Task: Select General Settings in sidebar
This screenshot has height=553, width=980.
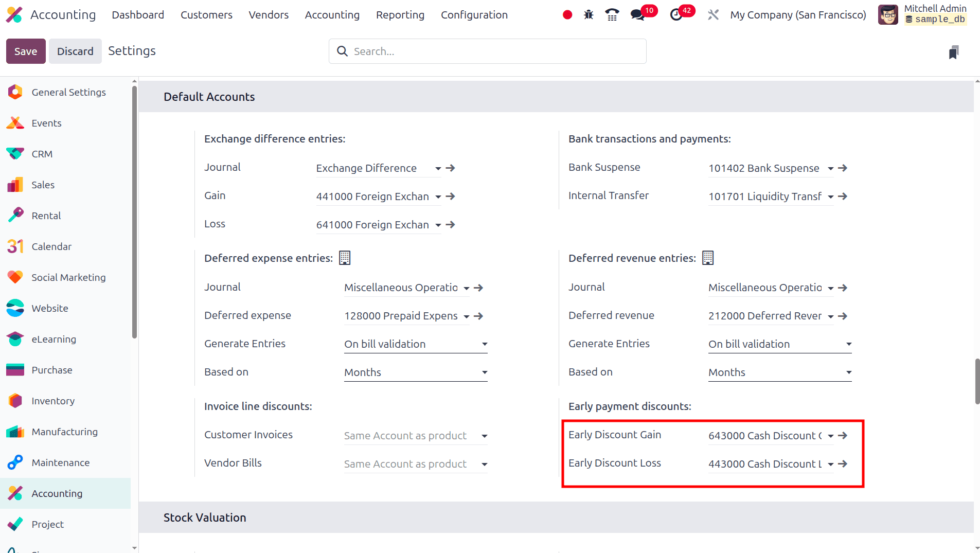Action: pyautogui.click(x=65, y=92)
